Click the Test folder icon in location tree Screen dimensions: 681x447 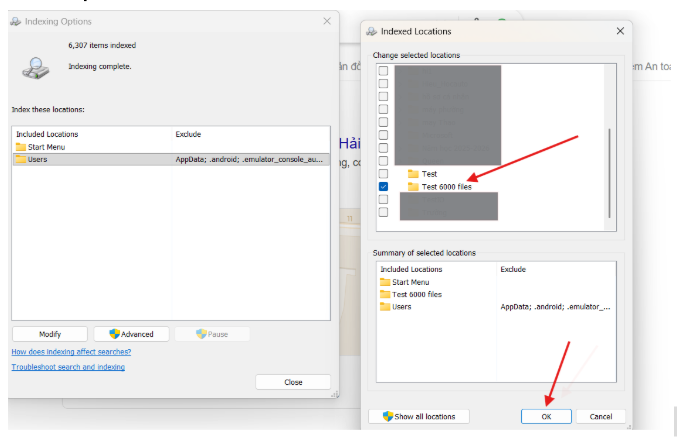413,174
